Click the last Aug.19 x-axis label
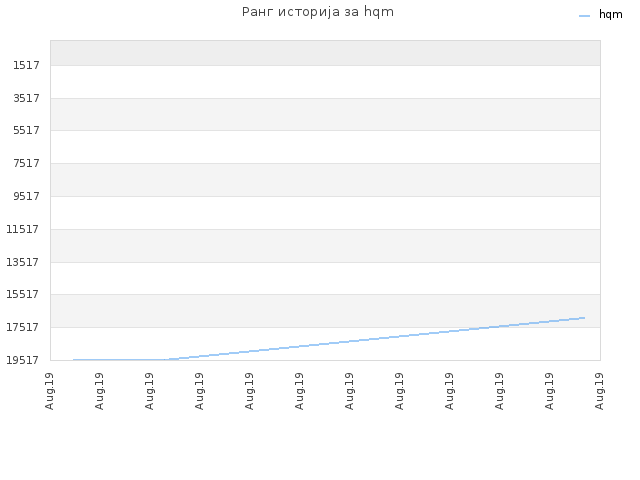 coord(599,391)
